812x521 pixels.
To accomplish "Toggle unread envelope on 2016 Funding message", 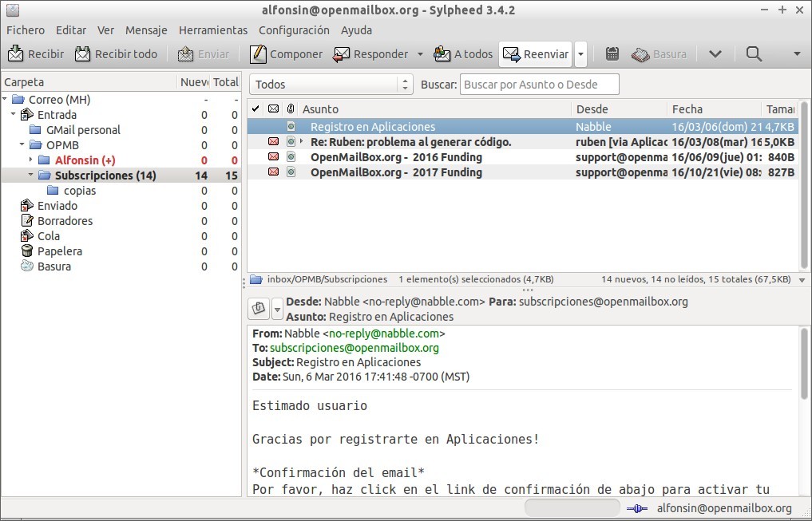I will (273, 156).
